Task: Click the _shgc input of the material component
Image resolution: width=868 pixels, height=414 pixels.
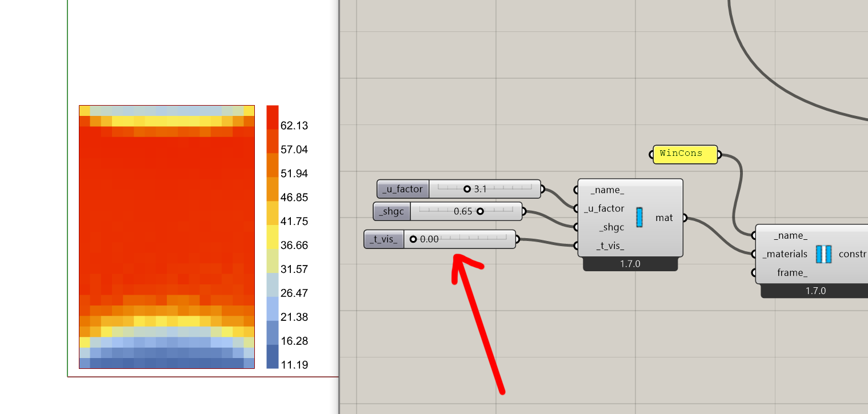Action: pos(611,227)
